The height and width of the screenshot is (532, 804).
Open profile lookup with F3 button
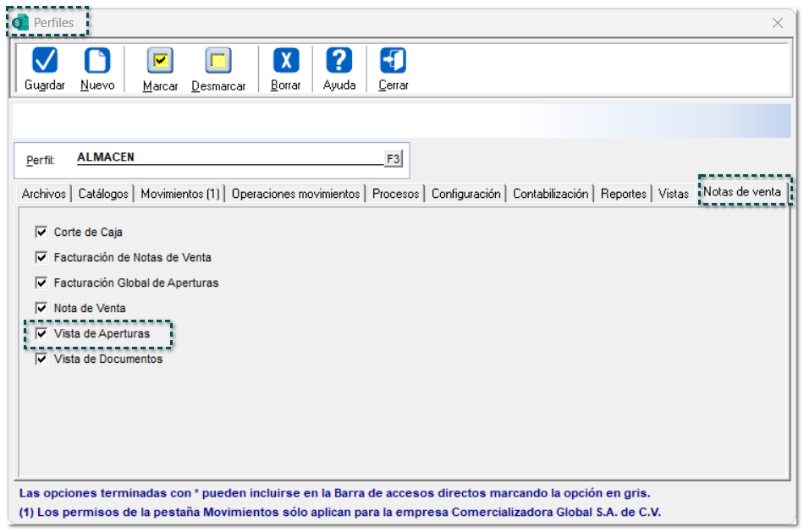pos(394,158)
